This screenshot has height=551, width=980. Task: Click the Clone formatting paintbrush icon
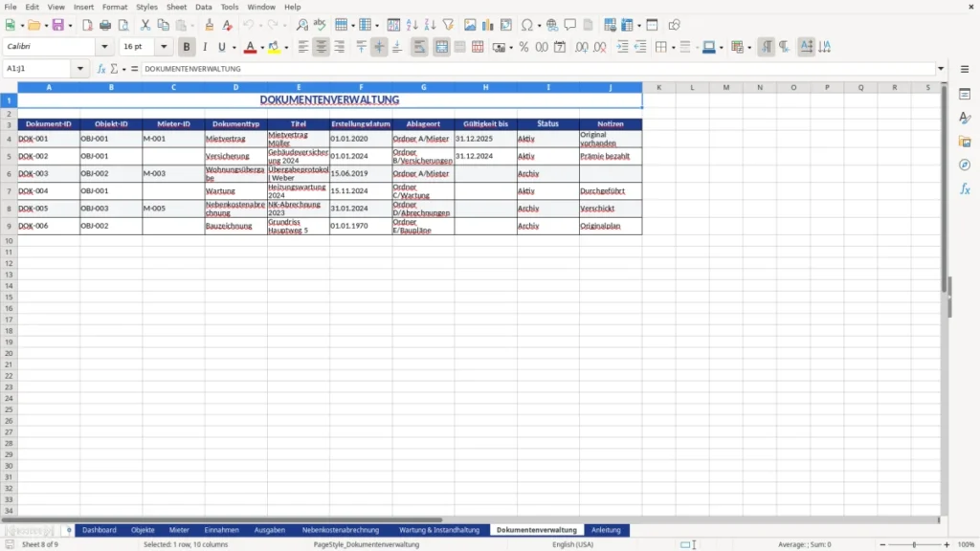[210, 25]
